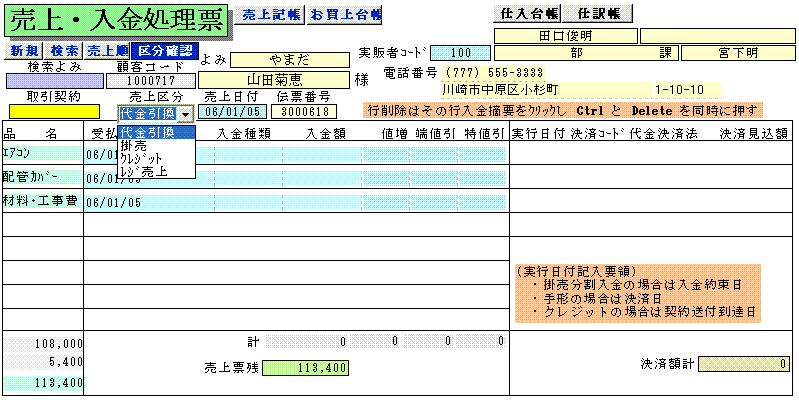Click the 実販者コード field showing 100

[460, 52]
